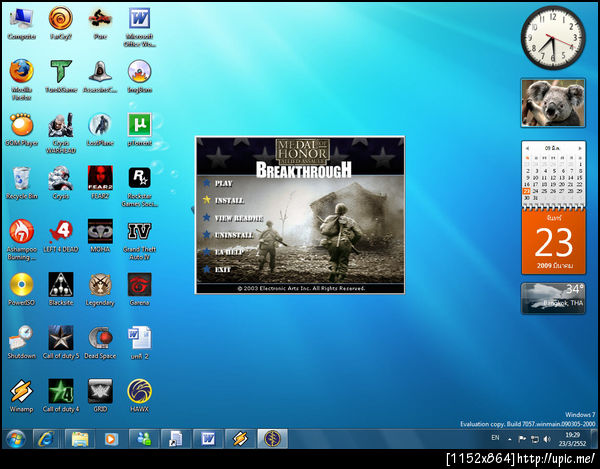Open the Pure racing game icon

[100, 24]
